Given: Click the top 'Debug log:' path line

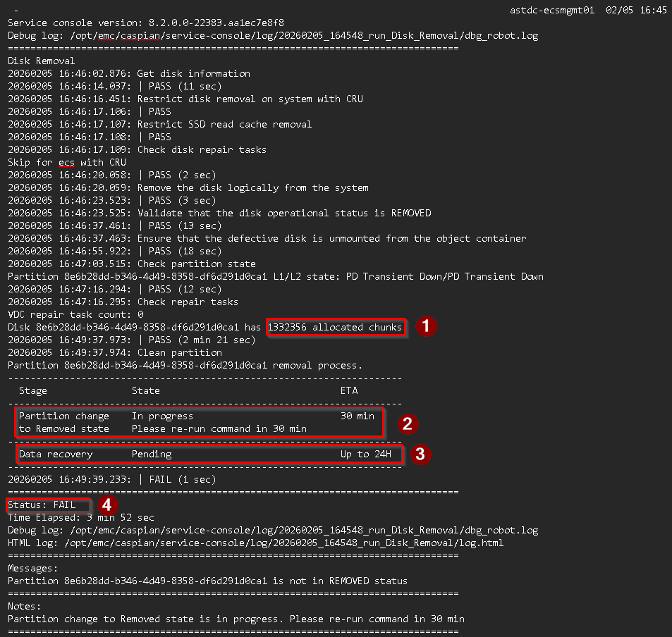Looking at the screenshot, I should click(273, 35).
